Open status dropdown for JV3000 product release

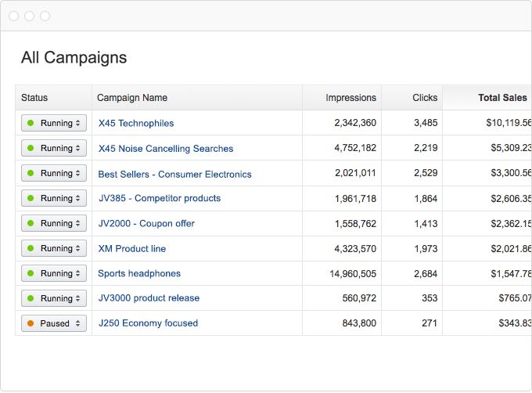pos(53,298)
